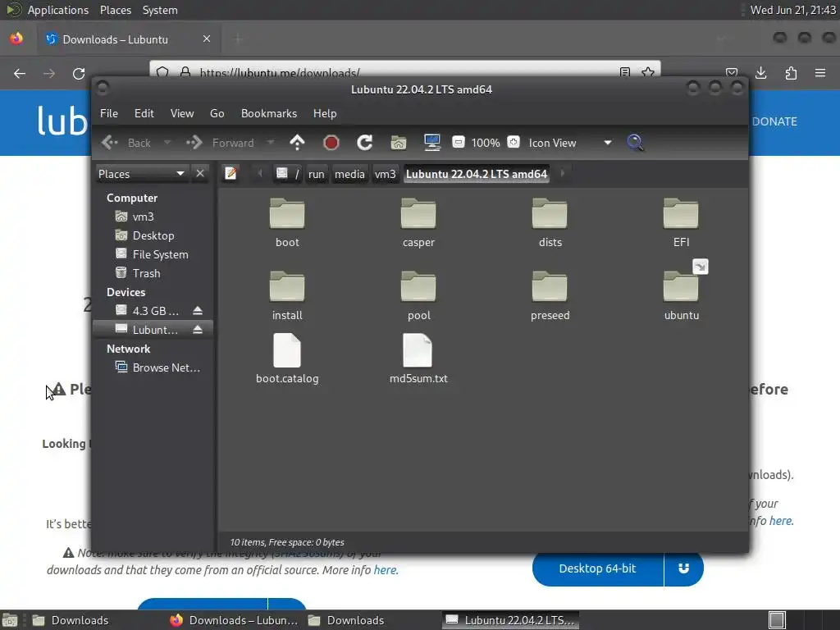Click the DONATE link on Lubuntu page
840x630 pixels.
tap(774, 121)
